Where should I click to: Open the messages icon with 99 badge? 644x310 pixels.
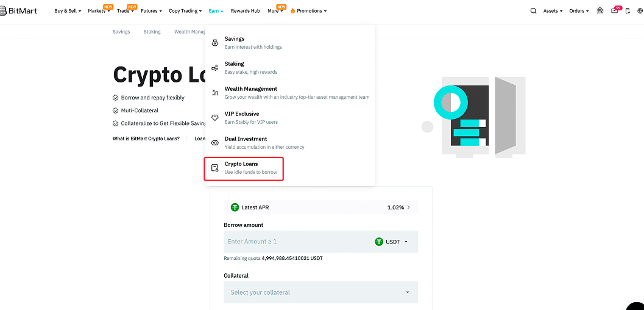point(615,11)
